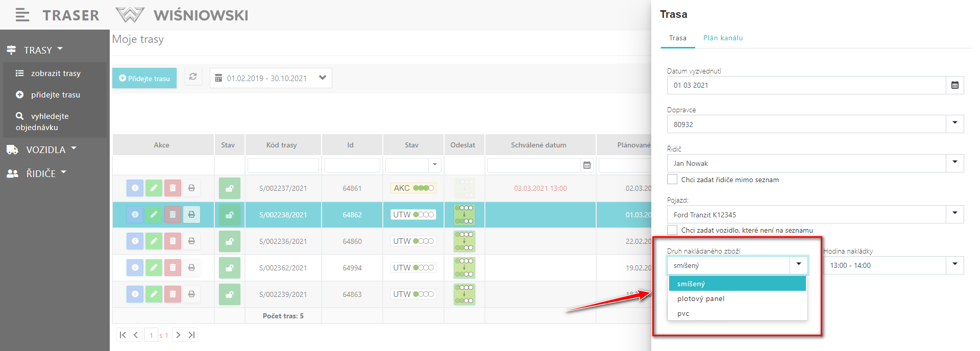Open the date range dropdown 01.02.2019 - 30.10.2021
This screenshot has width=980, height=351.
click(322, 78)
